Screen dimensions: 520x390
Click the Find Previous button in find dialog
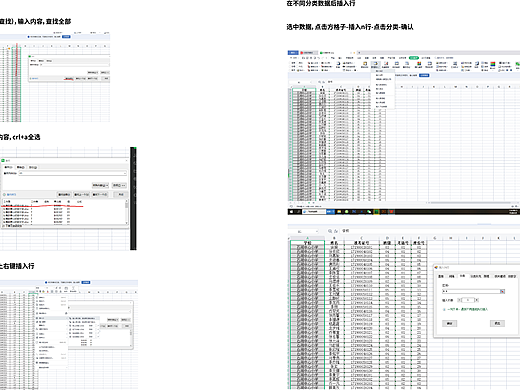[x=81, y=194]
